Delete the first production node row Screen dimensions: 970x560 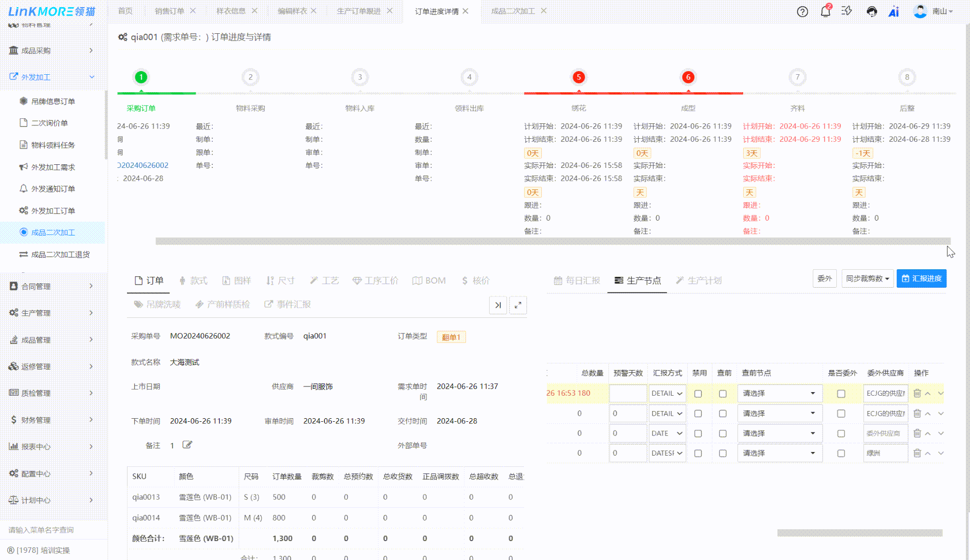click(917, 393)
